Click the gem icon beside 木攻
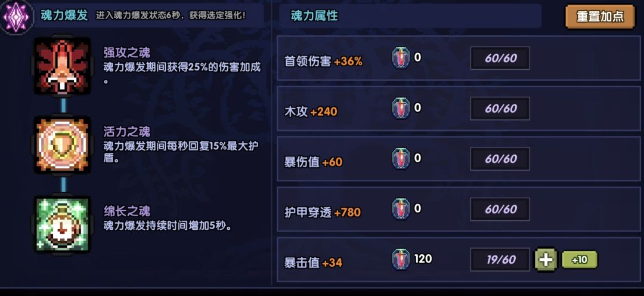 coord(401,109)
